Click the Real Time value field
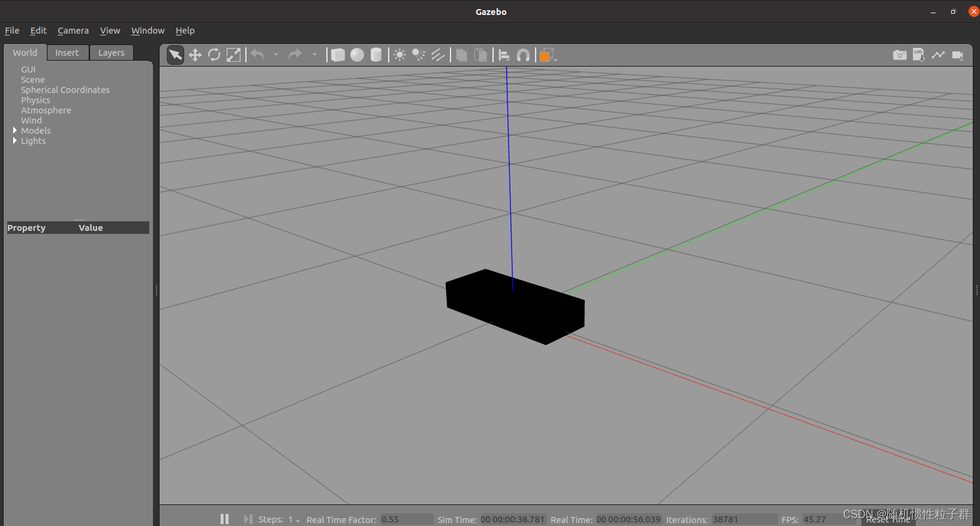This screenshot has width=980, height=526. [x=629, y=519]
